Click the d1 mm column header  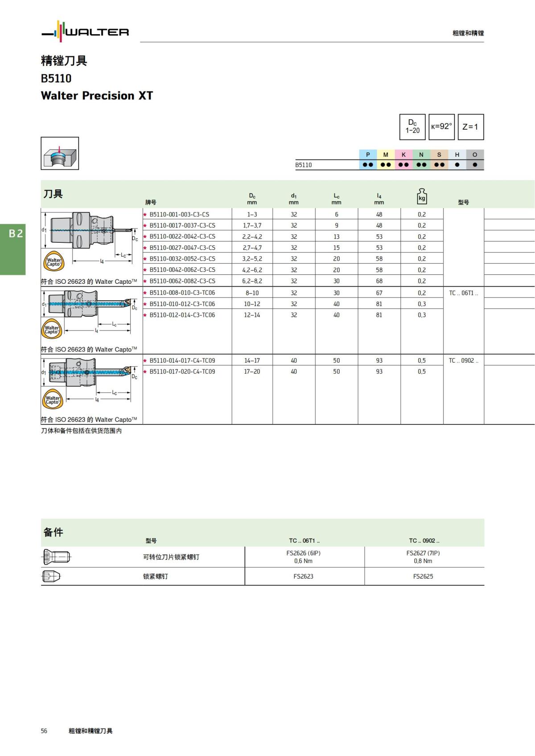[294, 199]
